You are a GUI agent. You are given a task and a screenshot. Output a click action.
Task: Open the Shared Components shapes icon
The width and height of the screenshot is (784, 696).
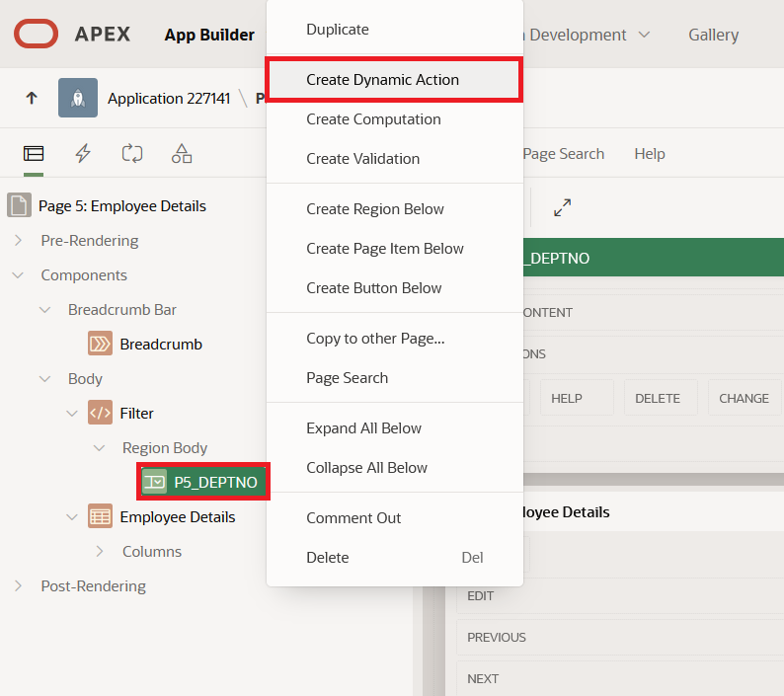point(182,153)
